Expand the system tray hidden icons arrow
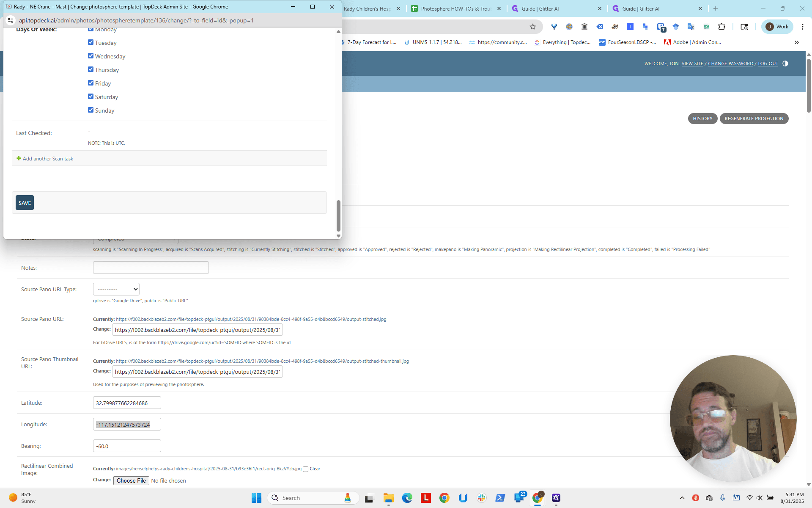Screen dimensions: 812x508 pyautogui.click(x=682, y=498)
